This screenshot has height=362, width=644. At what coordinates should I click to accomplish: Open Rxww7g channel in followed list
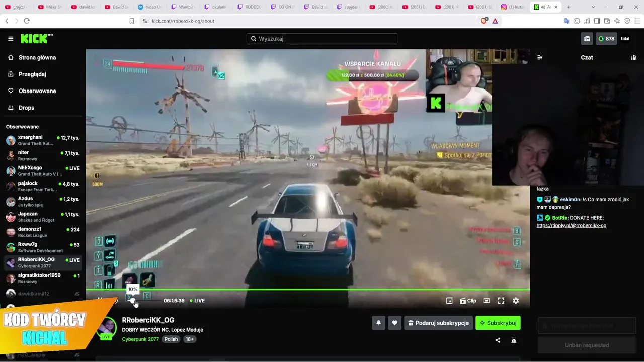pyautogui.click(x=43, y=247)
